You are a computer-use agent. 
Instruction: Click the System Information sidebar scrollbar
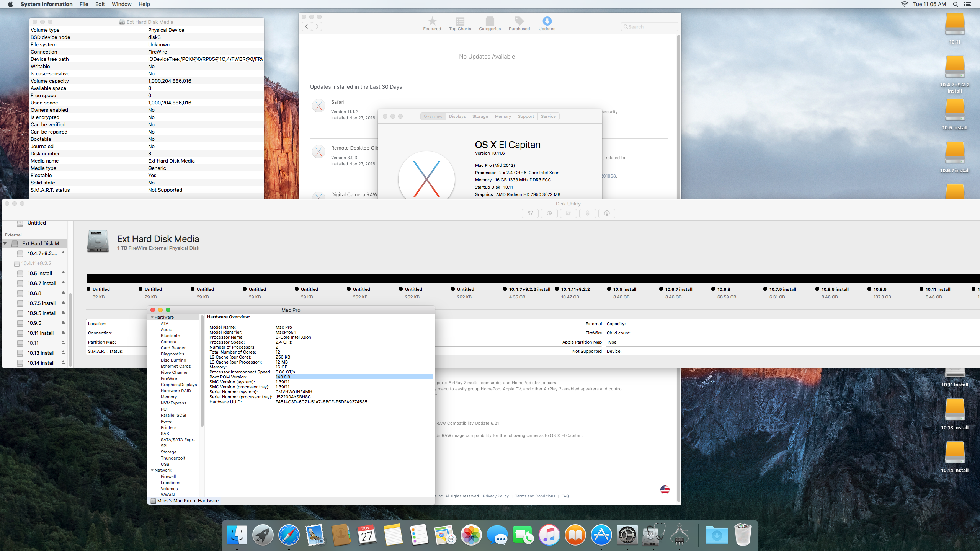pos(202,371)
